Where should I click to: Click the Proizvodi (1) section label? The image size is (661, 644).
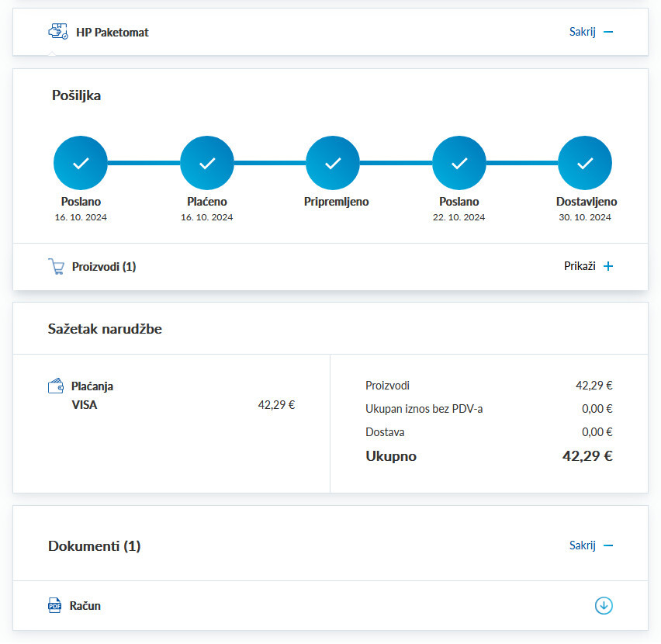pos(104,267)
